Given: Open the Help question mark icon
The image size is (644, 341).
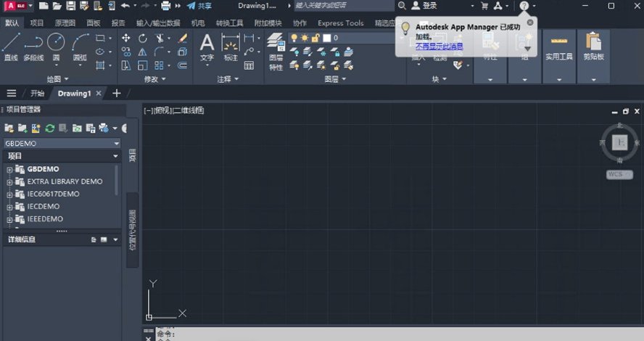Looking at the screenshot, I should [x=524, y=6].
